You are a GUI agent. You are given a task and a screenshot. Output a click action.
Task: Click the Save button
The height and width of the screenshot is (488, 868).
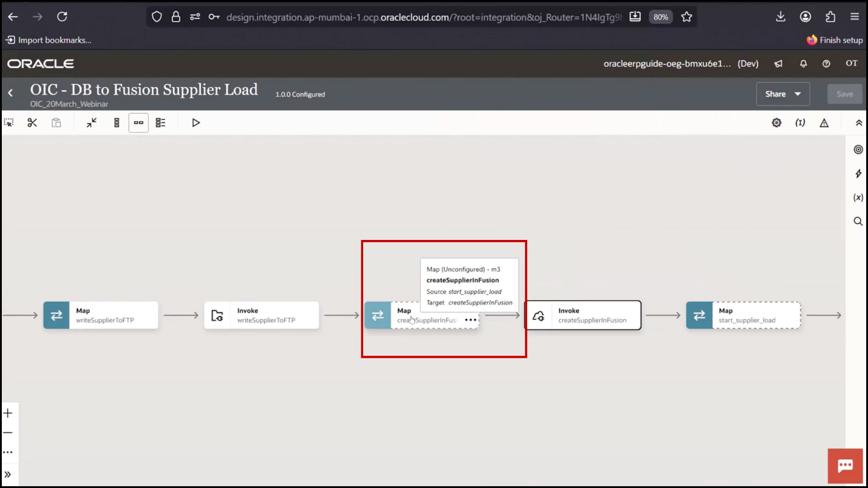[x=844, y=94]
